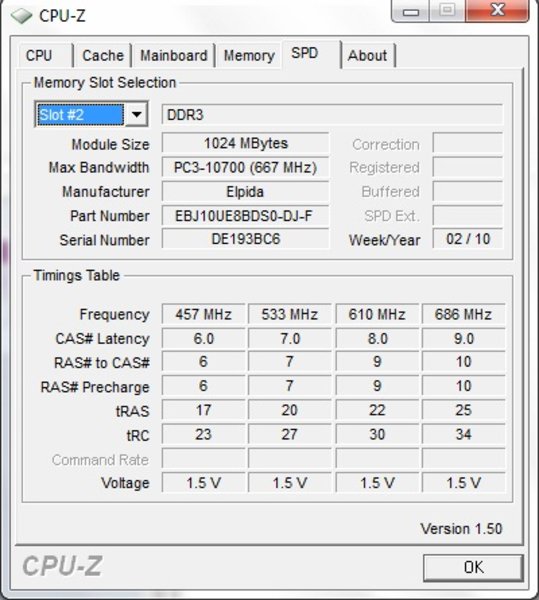Image resolution: width=539 pixels, height=600 pixels.
Task: Click the 686 MHz frequency cell
Action: (x=463, y=314)
